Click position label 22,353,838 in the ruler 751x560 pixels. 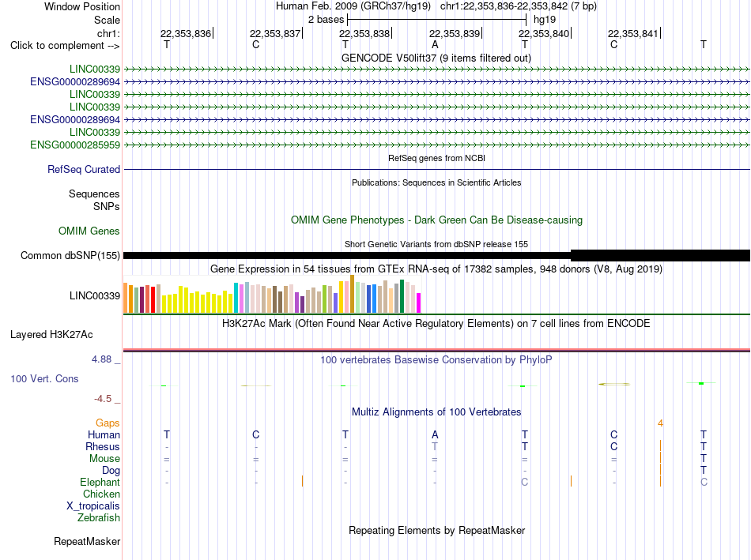pyautogui.click(x=364, y=33)
